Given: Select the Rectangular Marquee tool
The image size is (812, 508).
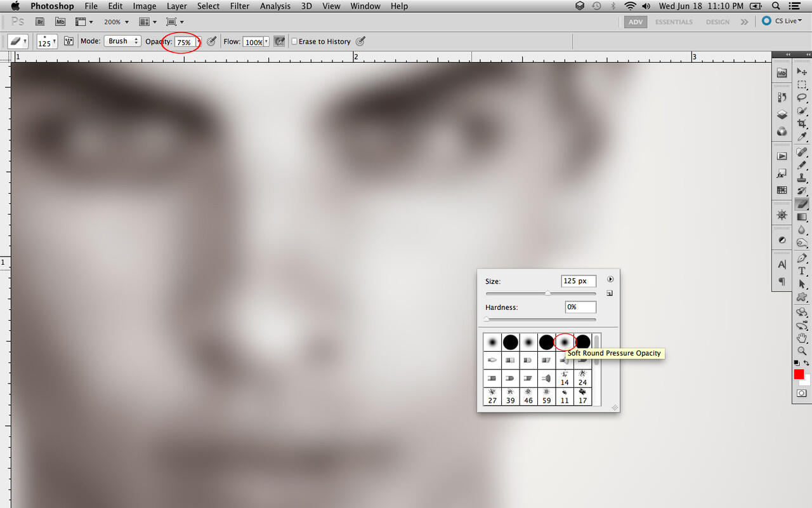Looking at the screenshot, I should click(802, 84).
